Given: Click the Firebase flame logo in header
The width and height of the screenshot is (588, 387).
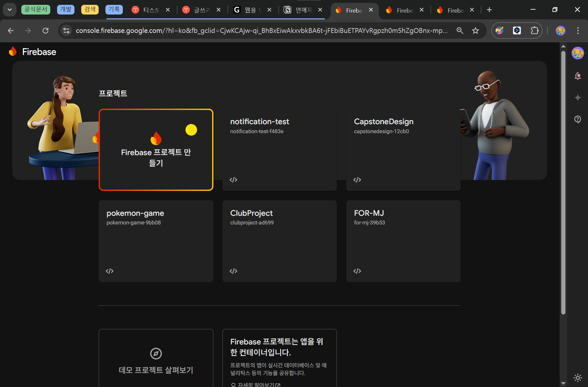Looking at the screenshot, I should click(13, 51).
